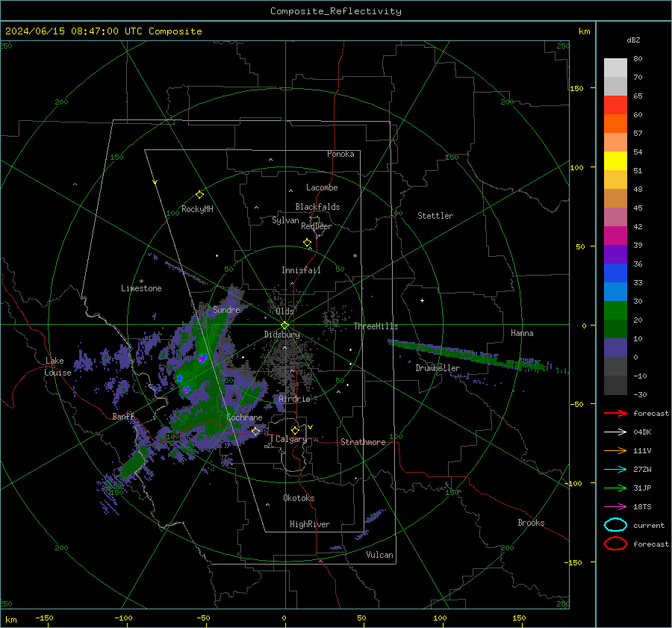The height and width of the screenshot is (628, 672).
Task: Select the cyan 27ZW arrow icon
Action: click(615, 470)
